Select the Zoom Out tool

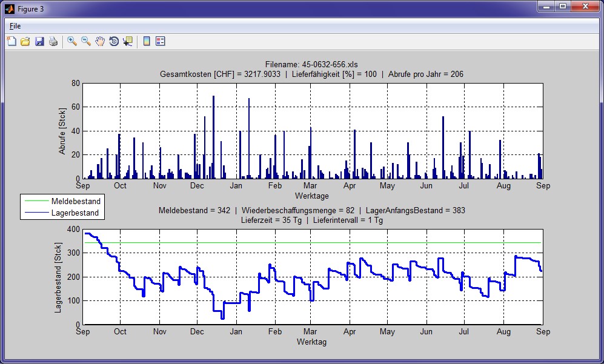tap(86, 41)
